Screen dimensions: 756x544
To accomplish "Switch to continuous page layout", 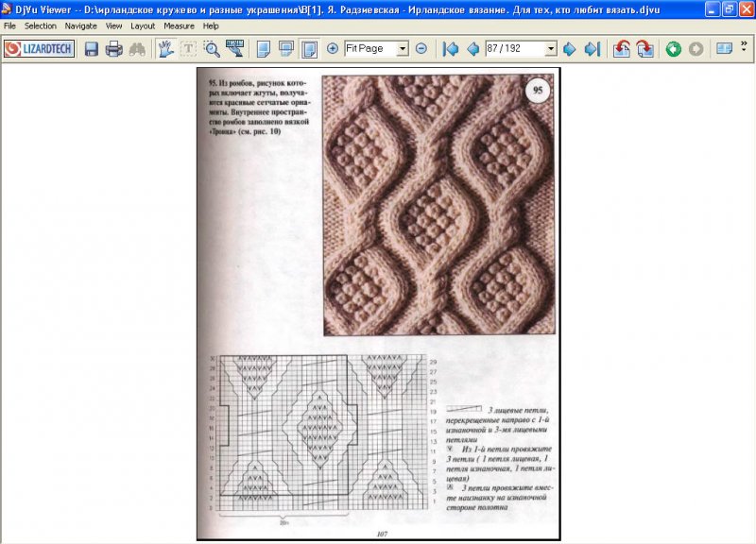I will (x=286, y=49).
